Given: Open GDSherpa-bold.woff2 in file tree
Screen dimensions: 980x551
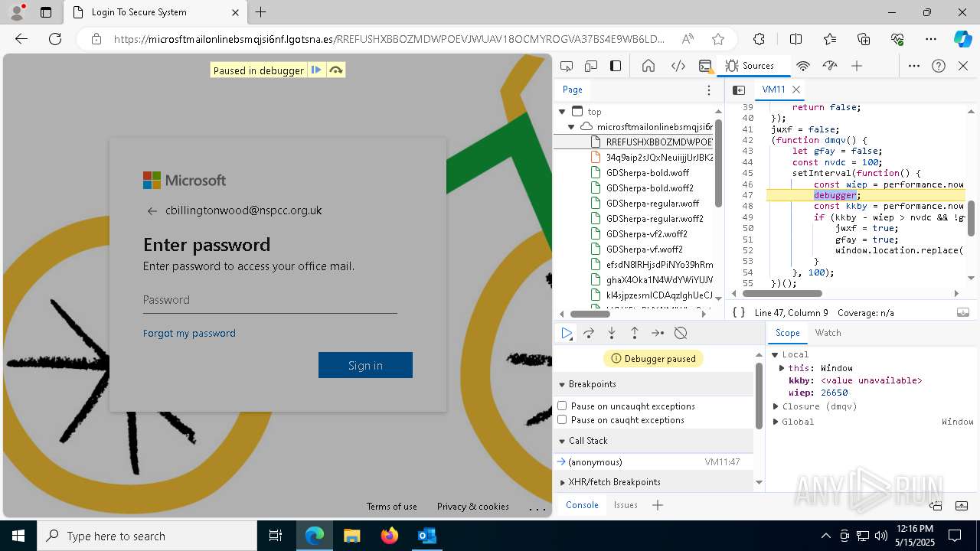Looking at the screenshot, I should click(649, 188).
